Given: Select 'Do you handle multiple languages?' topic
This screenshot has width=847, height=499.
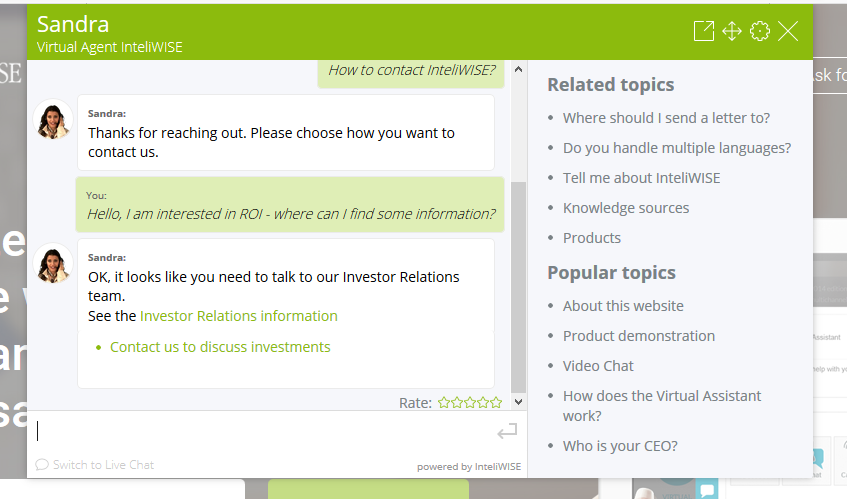Looking at the screenshot, I should [677, 148].
